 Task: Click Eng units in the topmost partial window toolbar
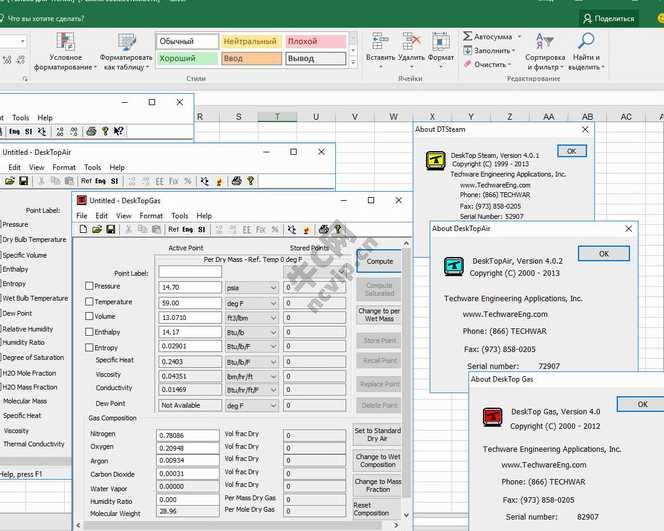(14, 132)
